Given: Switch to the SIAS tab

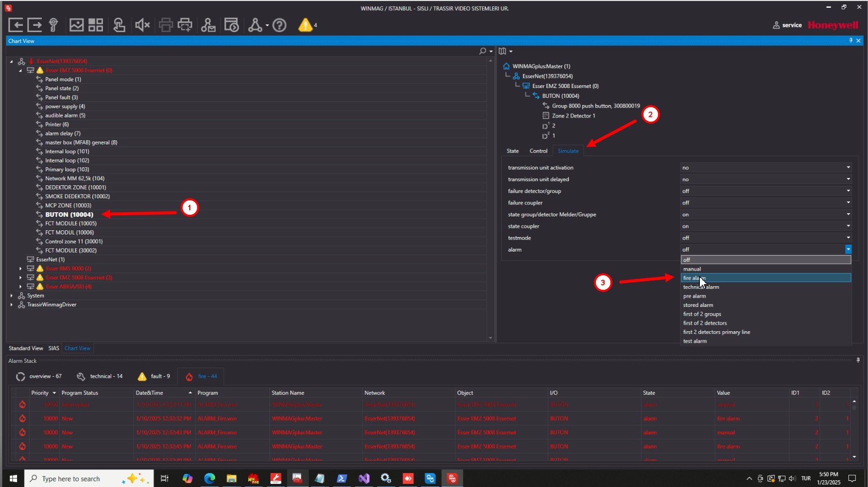Looking at the screenshot, I should [54, 348].
